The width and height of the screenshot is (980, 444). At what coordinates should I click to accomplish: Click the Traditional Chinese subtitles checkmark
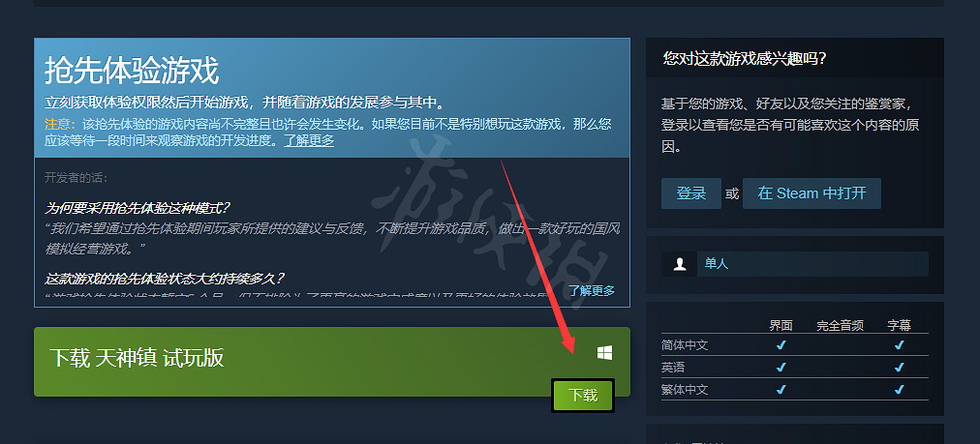click(x=899, y=390)
